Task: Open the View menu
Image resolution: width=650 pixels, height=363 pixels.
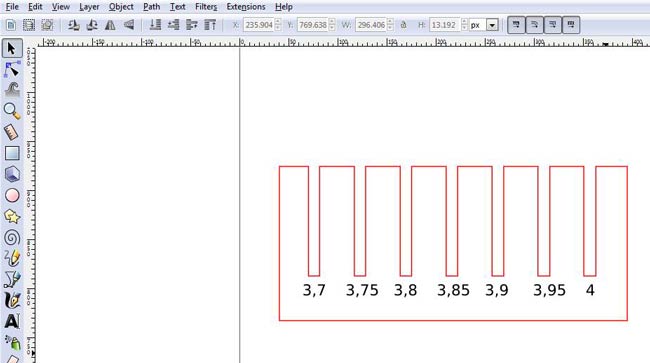Action: click(x=61, y=7)
